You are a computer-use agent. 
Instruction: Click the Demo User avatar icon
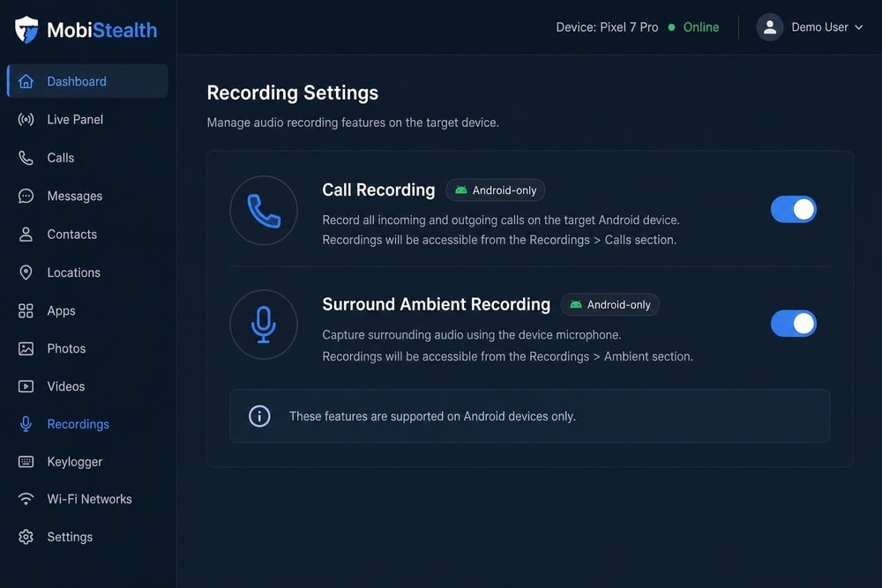(770, 27)
